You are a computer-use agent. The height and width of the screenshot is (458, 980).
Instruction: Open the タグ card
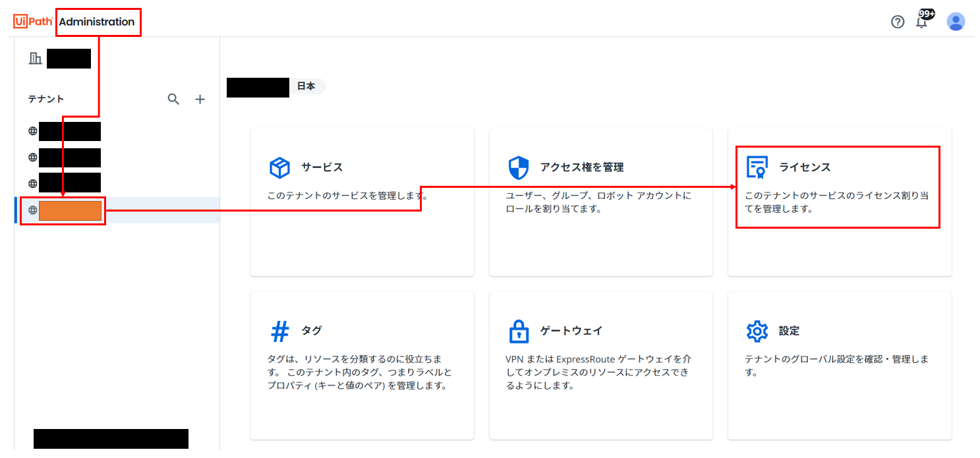(x=362, y=366)
